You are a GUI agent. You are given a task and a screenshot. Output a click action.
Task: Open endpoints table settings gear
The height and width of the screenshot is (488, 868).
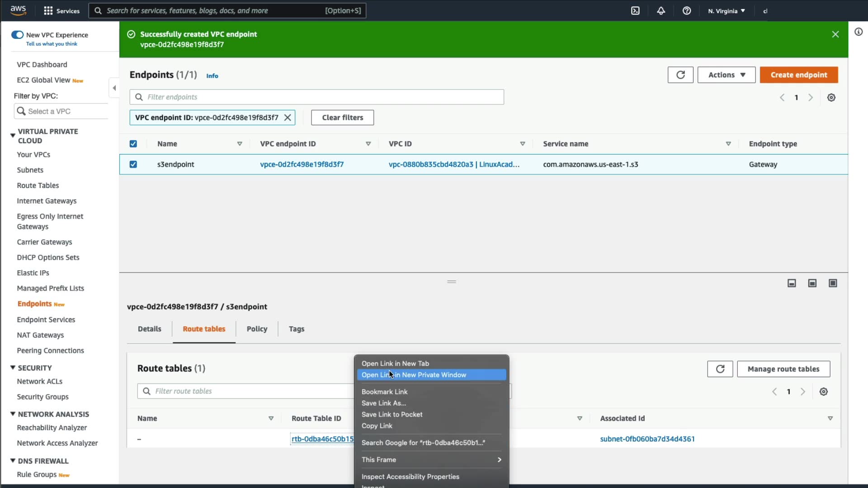pos(831,98)
